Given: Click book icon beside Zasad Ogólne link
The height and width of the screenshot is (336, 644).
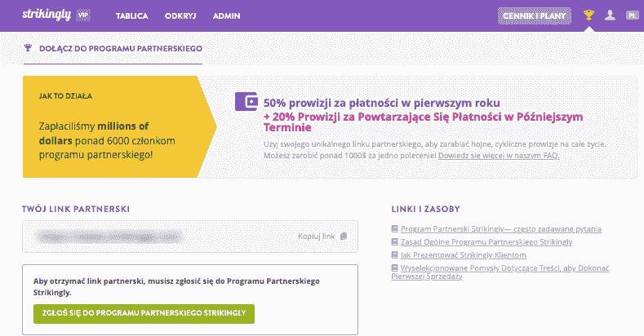Looking at the screenshot, I should 395,241.
